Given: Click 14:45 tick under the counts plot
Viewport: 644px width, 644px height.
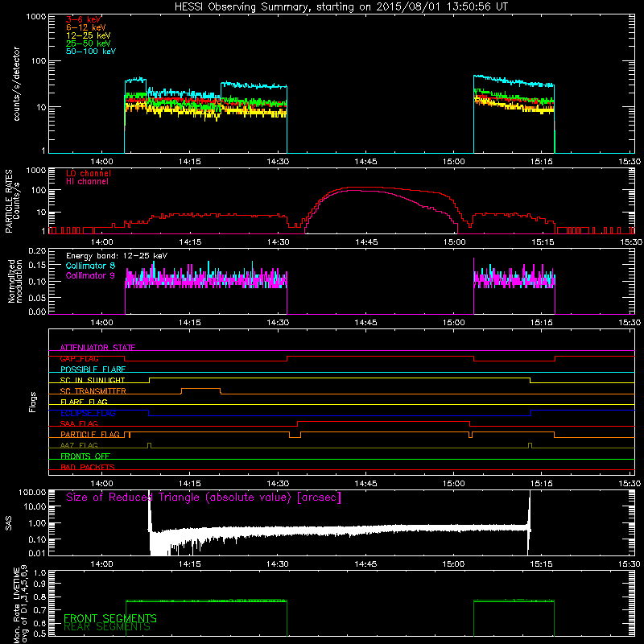Looking at the screenshot, I should tap(365, 162).
